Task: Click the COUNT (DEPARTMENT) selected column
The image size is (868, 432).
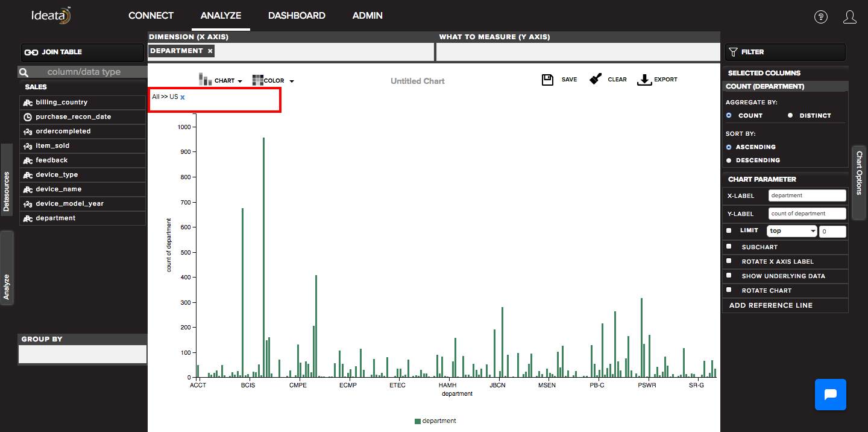Action: pos(785,87)
